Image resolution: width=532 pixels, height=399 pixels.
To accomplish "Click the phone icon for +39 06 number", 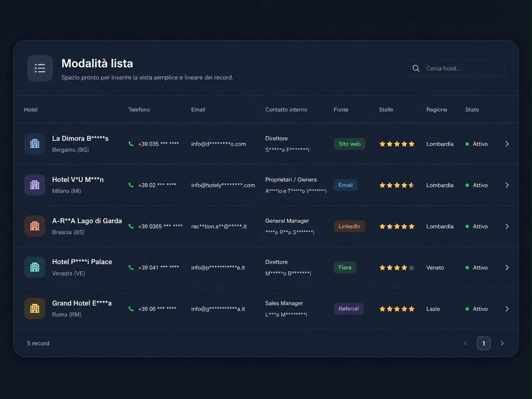I will [x=131, y=309].
